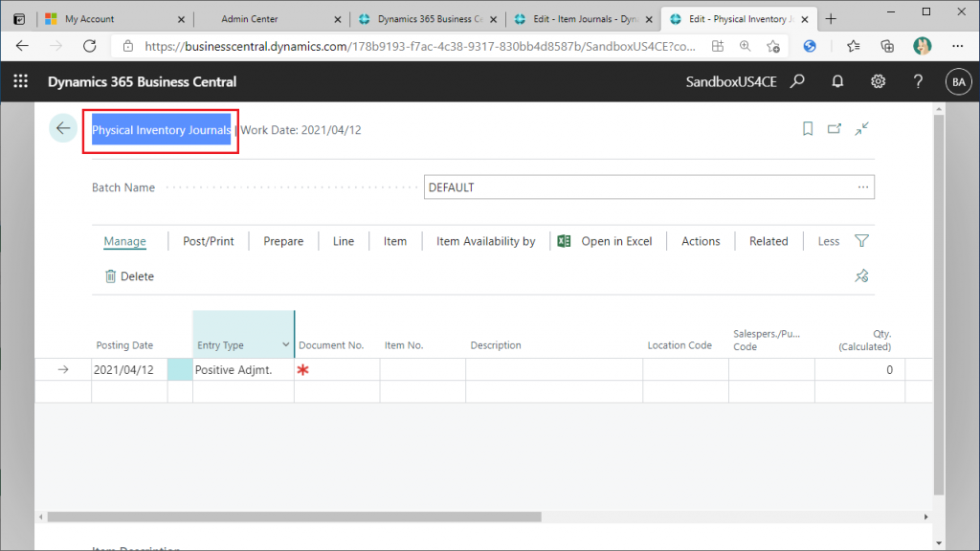Open the app launcher waffle menu

[21, 81]
